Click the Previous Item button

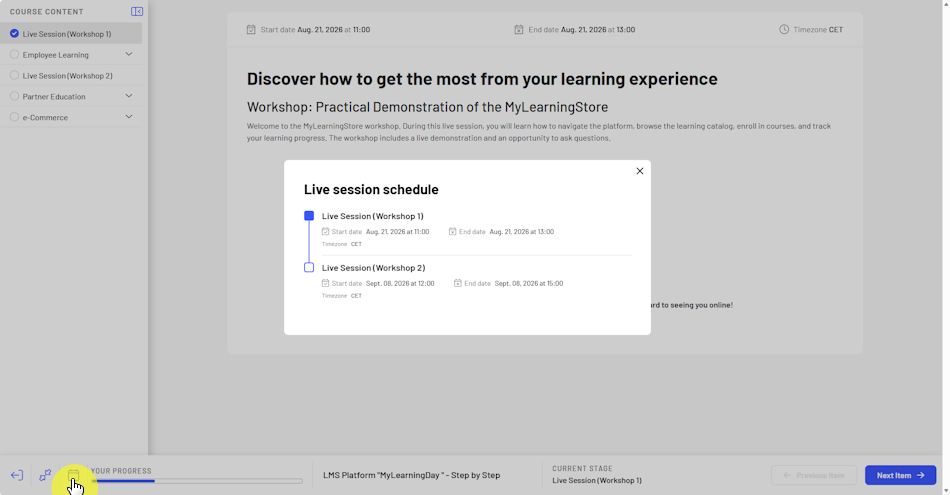814,475
